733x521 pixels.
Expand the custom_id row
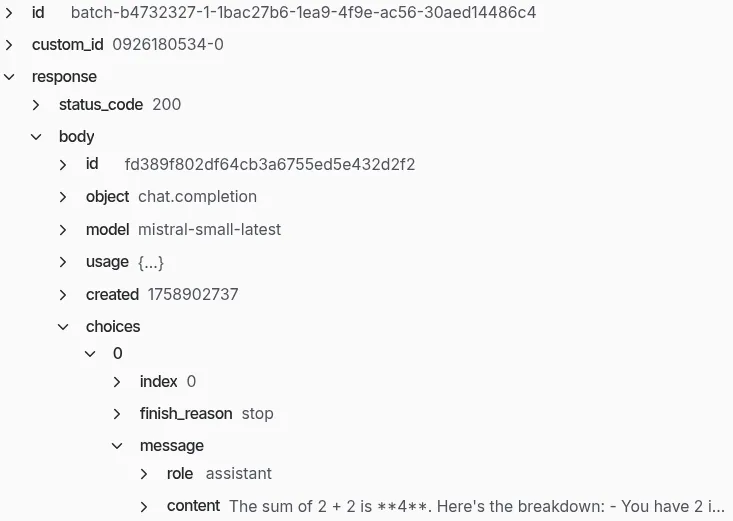pyautogui.click(x=10, y=45)
